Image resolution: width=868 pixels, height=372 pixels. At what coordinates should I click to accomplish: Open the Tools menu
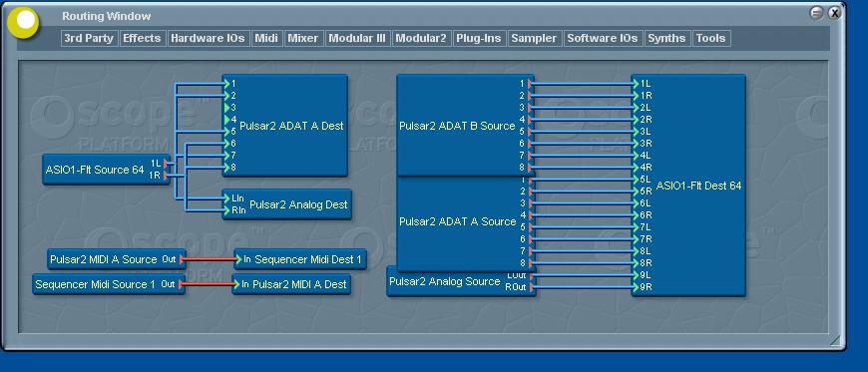(710, 38)
